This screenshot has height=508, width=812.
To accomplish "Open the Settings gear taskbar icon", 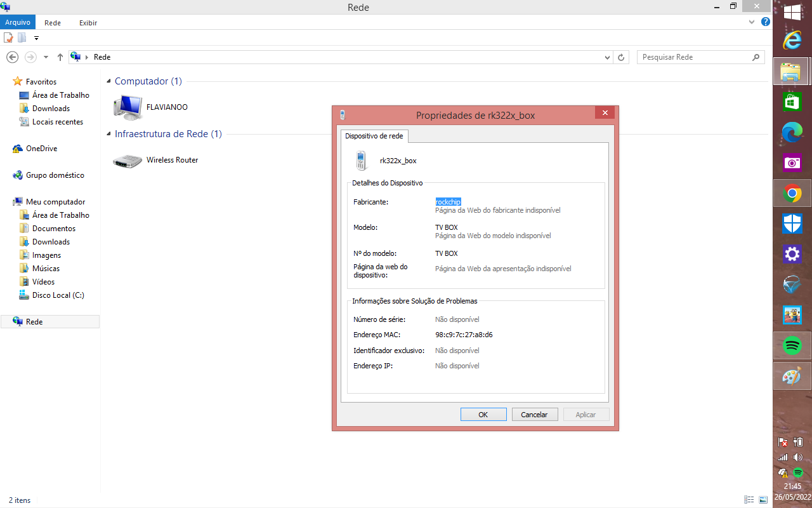I will pos(792,254).
